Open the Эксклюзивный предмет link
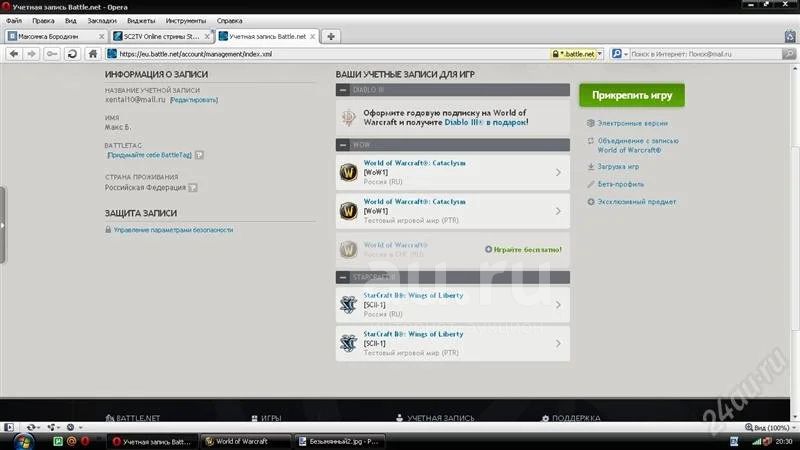800x450 pixels. (x=637, y=202)
